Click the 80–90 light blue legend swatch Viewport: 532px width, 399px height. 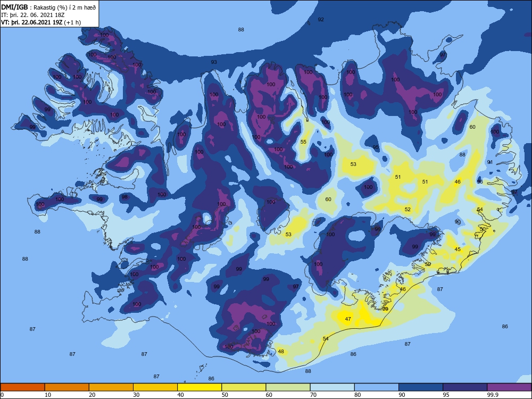pyautogui.click(x=377, y=387)
